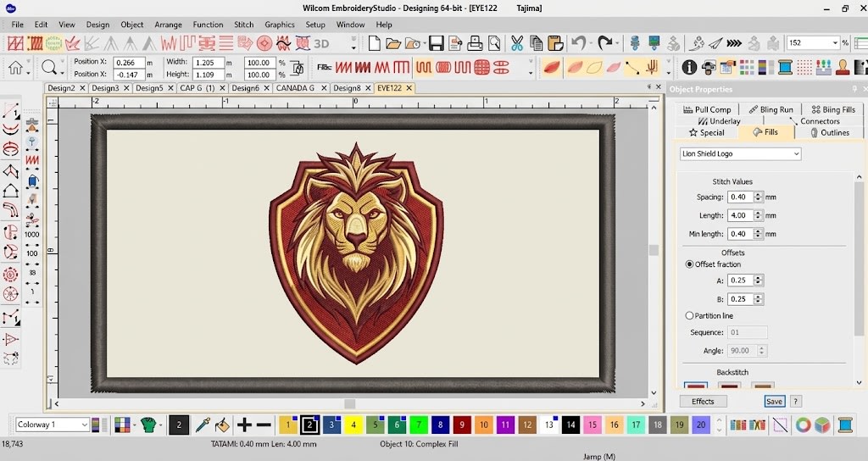The width and height of the screenshot is (868, 461).
Task: Click the paint bucket apply color icon
Action: click(222, 425)
